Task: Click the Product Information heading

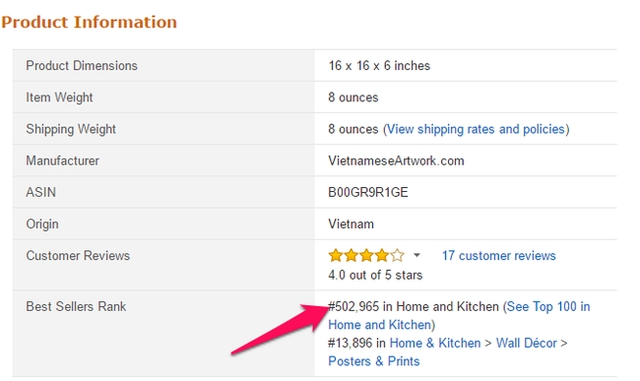Action: [x=89, y=22]
